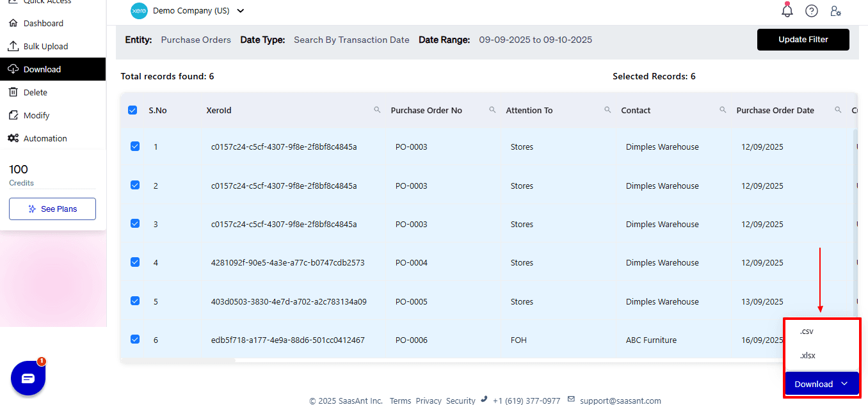Click the search icon in XeroId column
Screen dimensions: 868x405
coord(378,110)
